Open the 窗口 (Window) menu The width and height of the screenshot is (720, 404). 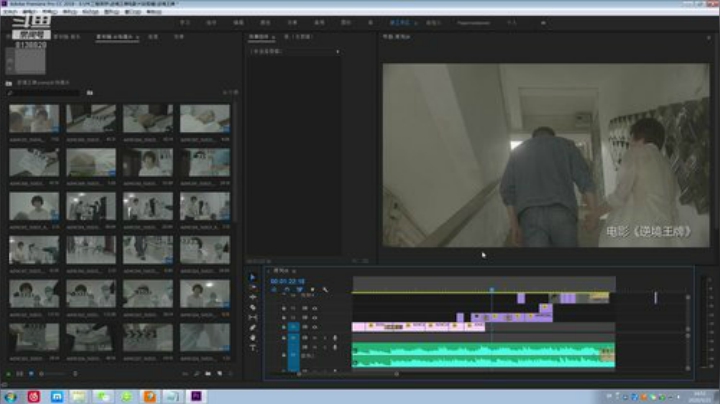[x=133, y=12]
